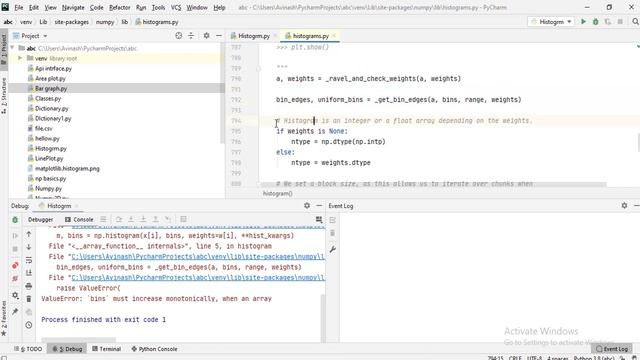Print console output with printer icon
This screenshot has width=640, height=360.
29,286
